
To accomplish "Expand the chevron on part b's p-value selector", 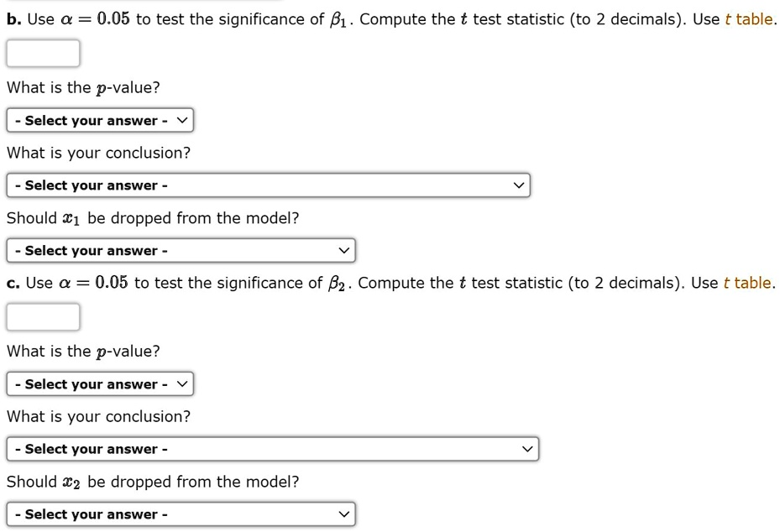I will pos(183,120).
